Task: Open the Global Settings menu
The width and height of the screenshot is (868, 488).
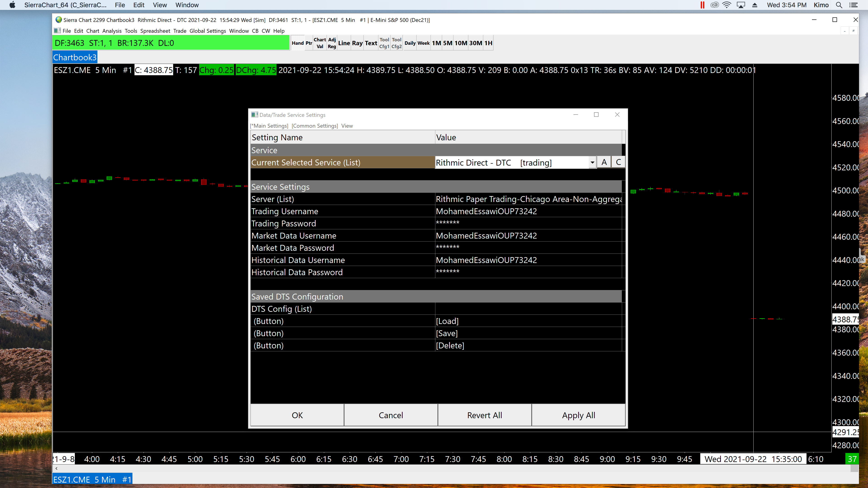Action: pyautogui.click(x=208, y=31)
